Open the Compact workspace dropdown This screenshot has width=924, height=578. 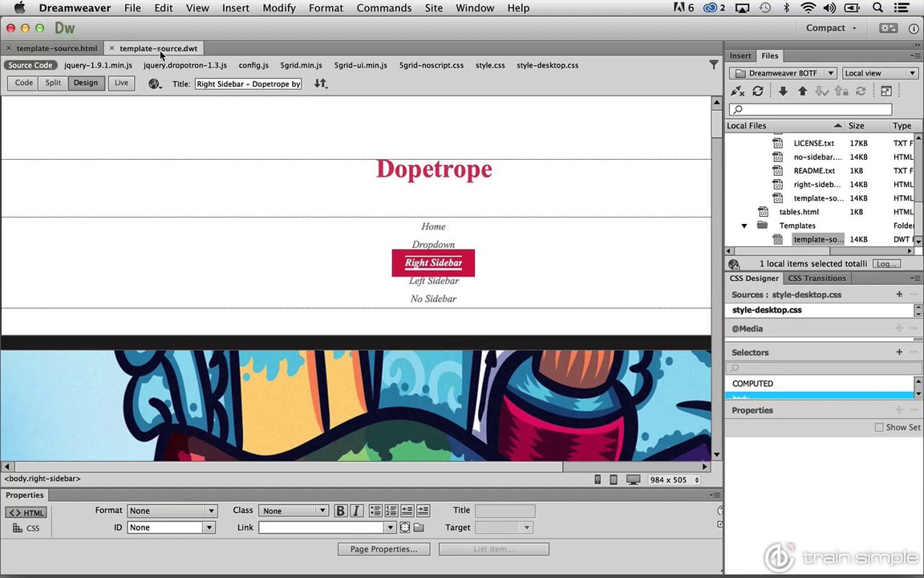click(x=831, y=28)
